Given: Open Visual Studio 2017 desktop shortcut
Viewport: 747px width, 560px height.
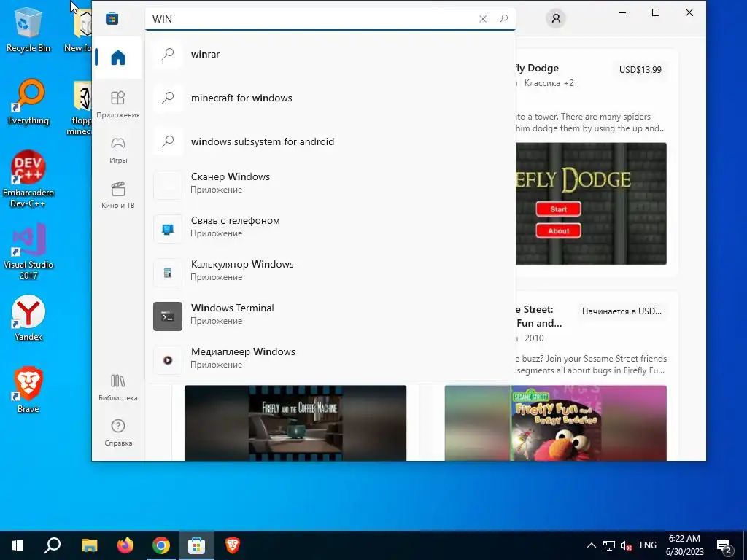Looking at the screenshot, I should click(x=28, y=252).
